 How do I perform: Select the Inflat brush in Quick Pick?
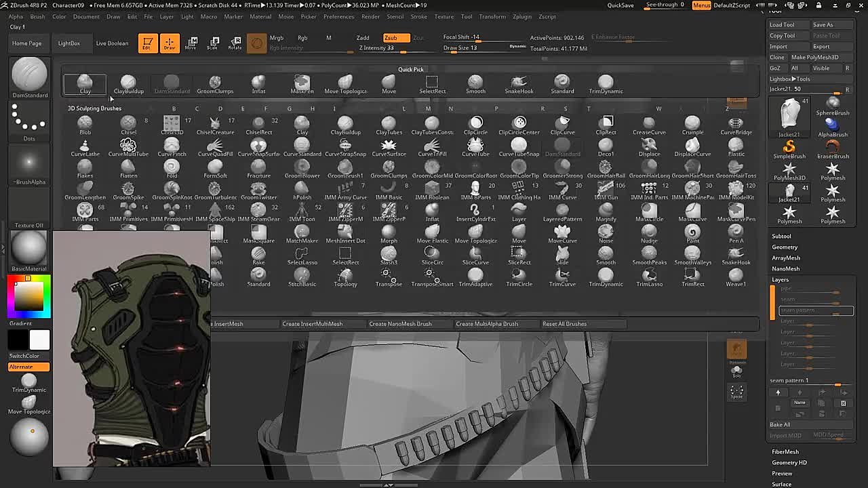click(258, 84)
